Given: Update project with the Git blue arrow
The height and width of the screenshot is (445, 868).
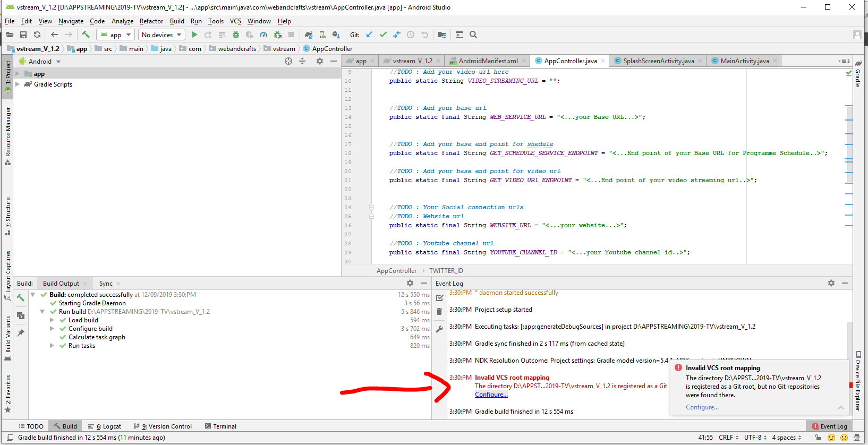Looking at the screenshot, I should 369,35.
